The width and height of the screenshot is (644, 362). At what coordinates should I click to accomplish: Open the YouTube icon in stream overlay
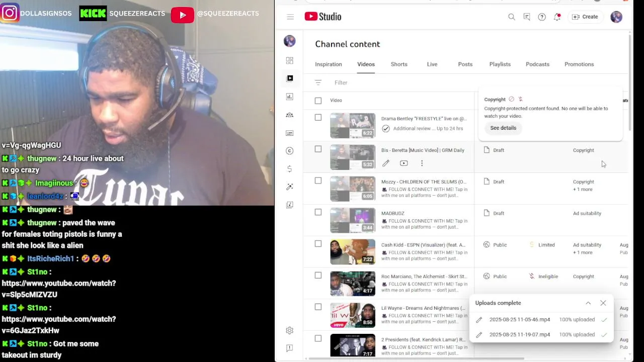click(x=183, y=15)
